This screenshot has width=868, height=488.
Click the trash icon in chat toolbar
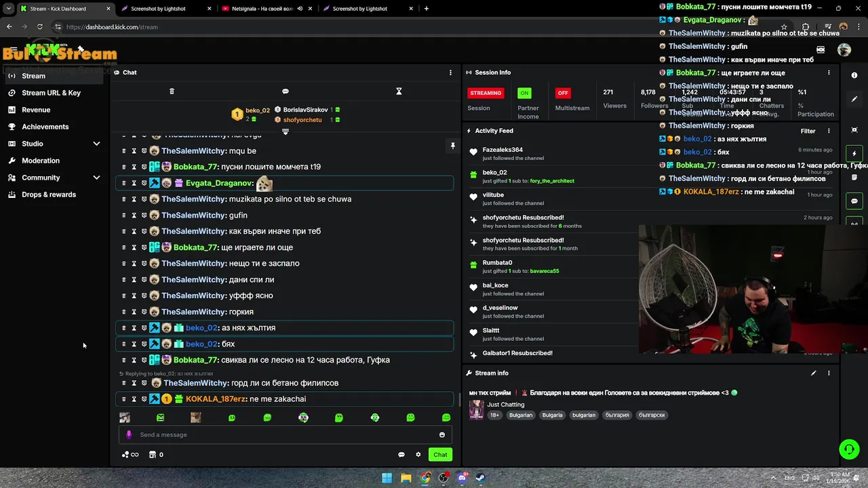click(172, 91)
